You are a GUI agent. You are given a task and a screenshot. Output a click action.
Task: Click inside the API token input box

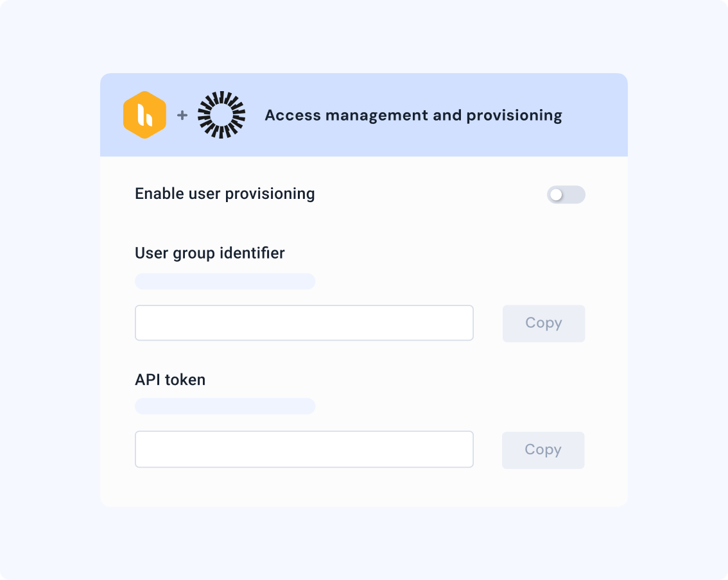[x=304, y=448]
